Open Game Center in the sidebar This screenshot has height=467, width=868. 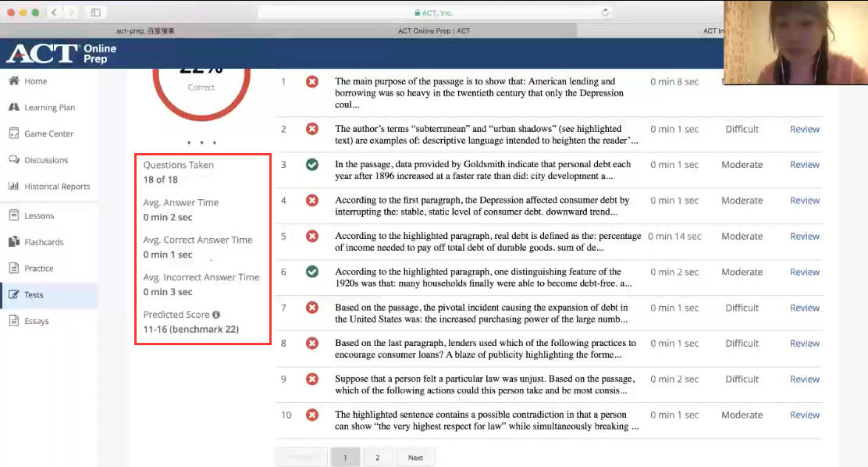click(48, 134)
